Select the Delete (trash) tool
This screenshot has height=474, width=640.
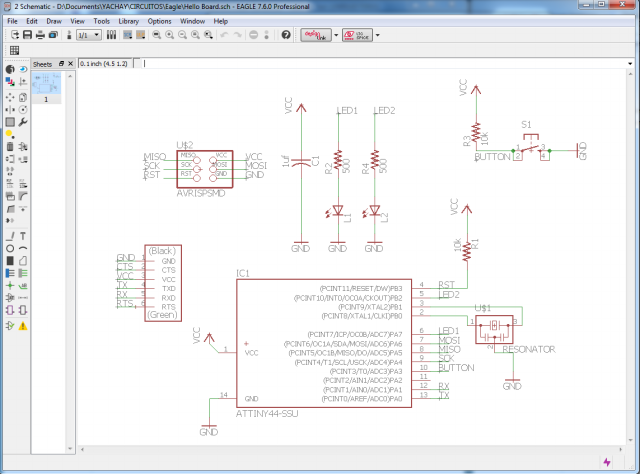pyautogui.click(x=10, y=147)
